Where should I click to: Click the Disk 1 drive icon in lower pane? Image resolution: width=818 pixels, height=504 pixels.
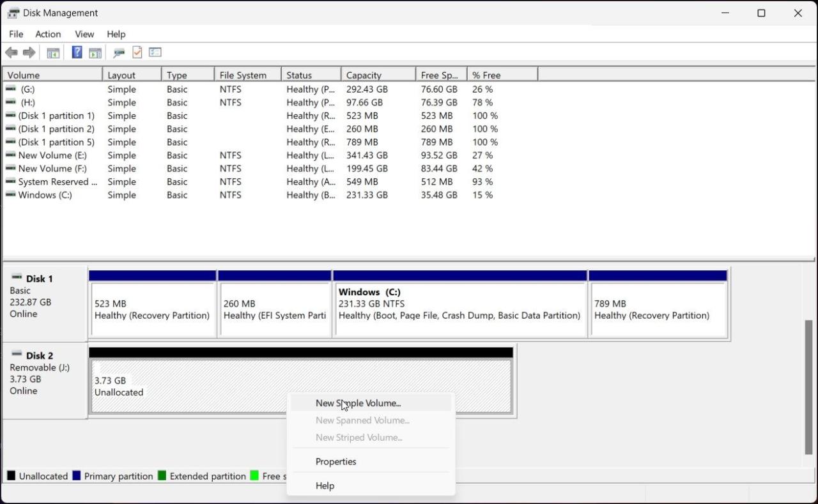tap(17, 277)
